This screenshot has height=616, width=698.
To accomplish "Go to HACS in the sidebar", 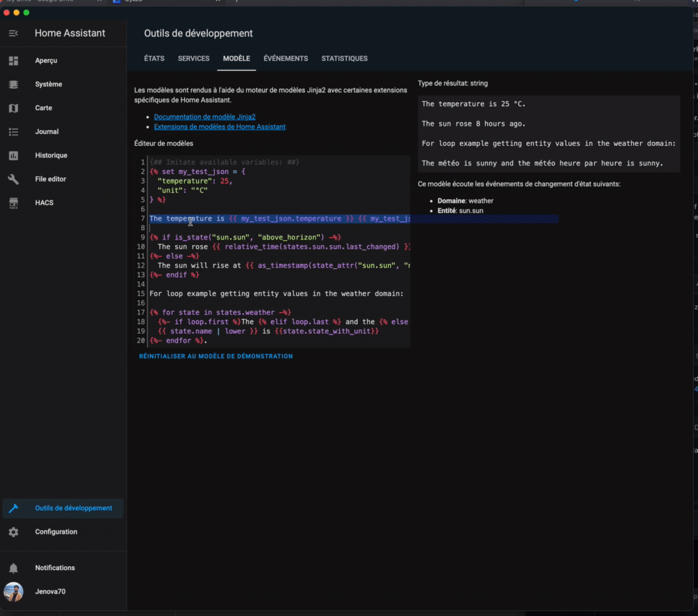I will 44,203.
